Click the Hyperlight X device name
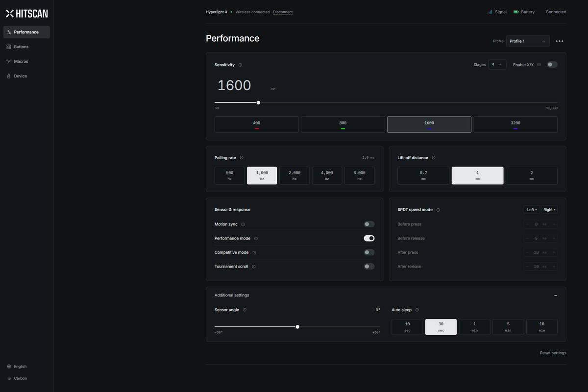The image size is (588, 392). [x=217, y=12]
